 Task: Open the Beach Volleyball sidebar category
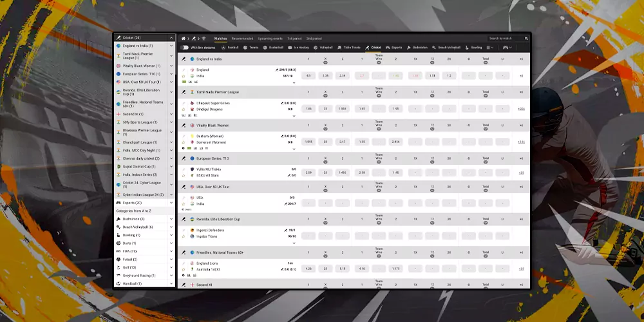pos(144,227)
